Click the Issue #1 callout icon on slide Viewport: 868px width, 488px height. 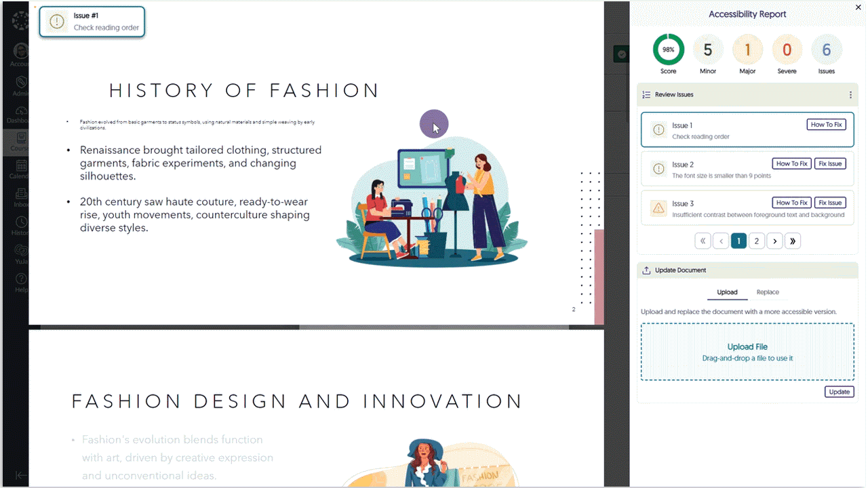[x=57, y=22]
